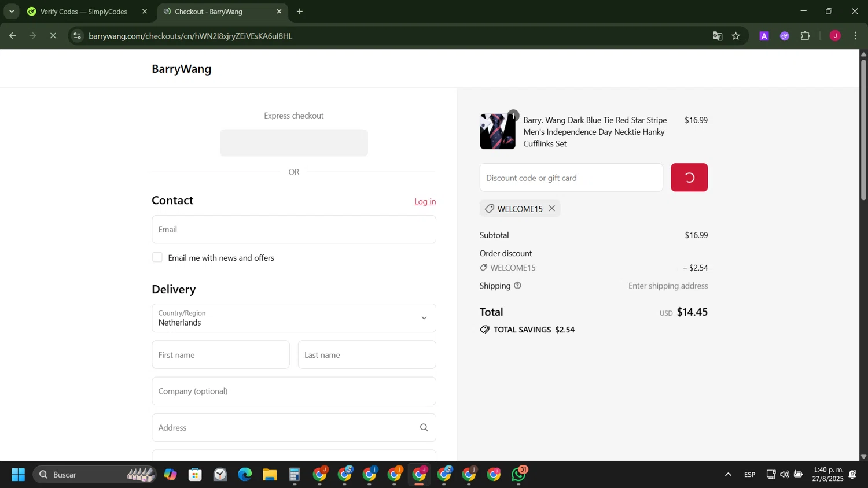868x488 pixels.
Task: Click the Log in link
Action: [x=425, y=201]
